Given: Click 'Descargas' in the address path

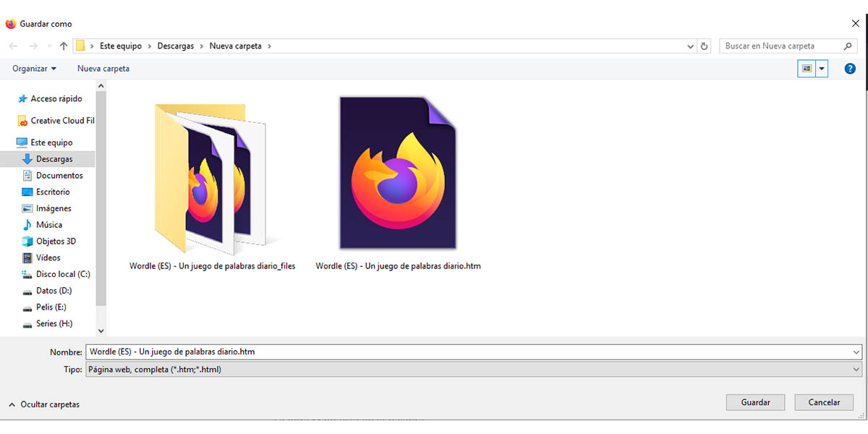Looking at the screenshot, I should (x=175, y=46).
